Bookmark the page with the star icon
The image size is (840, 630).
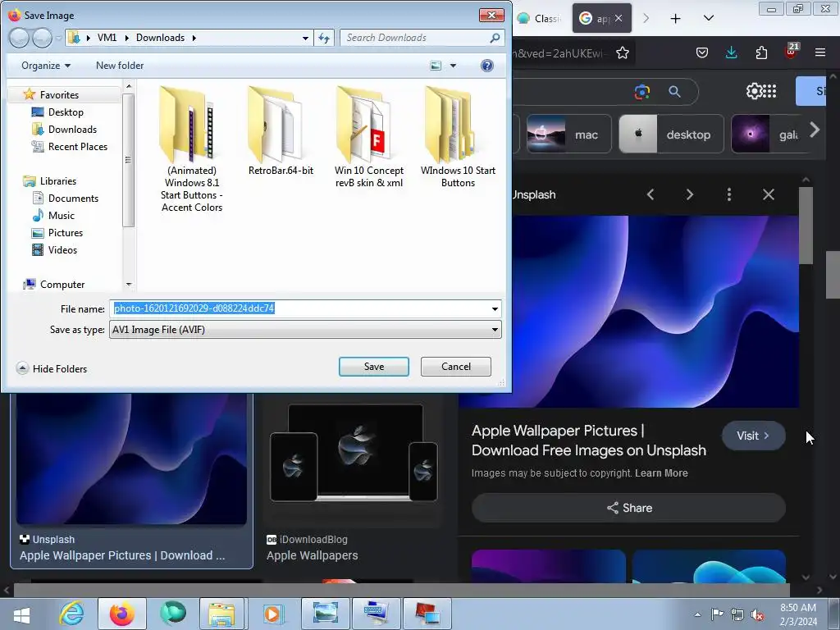[623, 52]
